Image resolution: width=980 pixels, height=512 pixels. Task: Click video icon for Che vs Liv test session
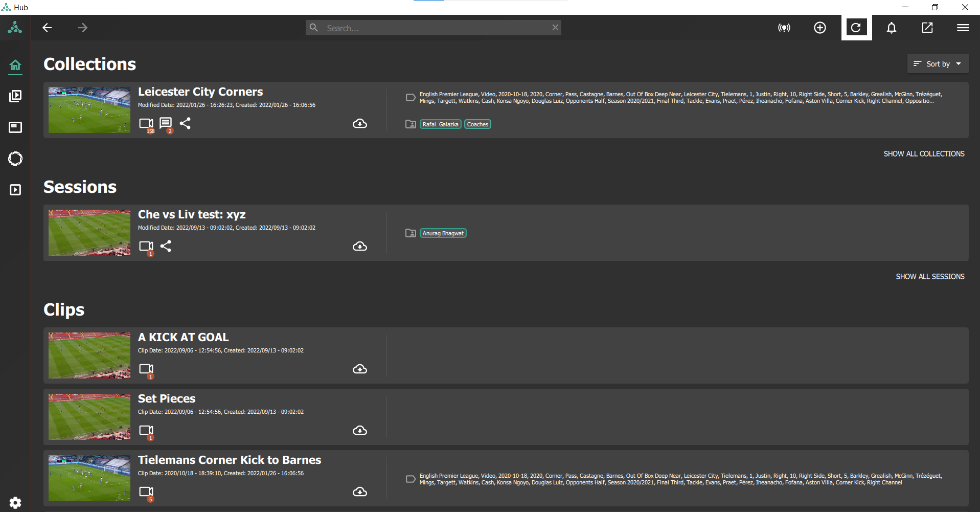click(x=146, y=247)
